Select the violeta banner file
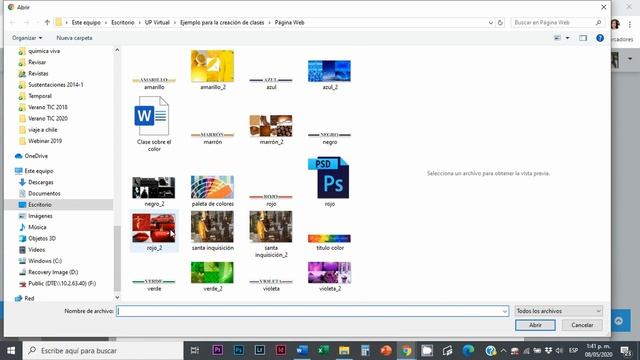Image resolution: width=640 pixels, height=360 pixels. pos(271,284)
